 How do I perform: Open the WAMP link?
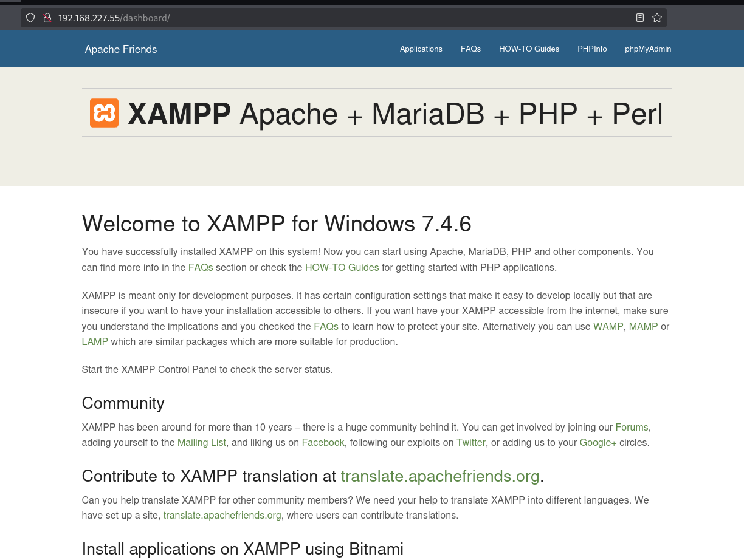pyautogui.click(x=608, y=326)
